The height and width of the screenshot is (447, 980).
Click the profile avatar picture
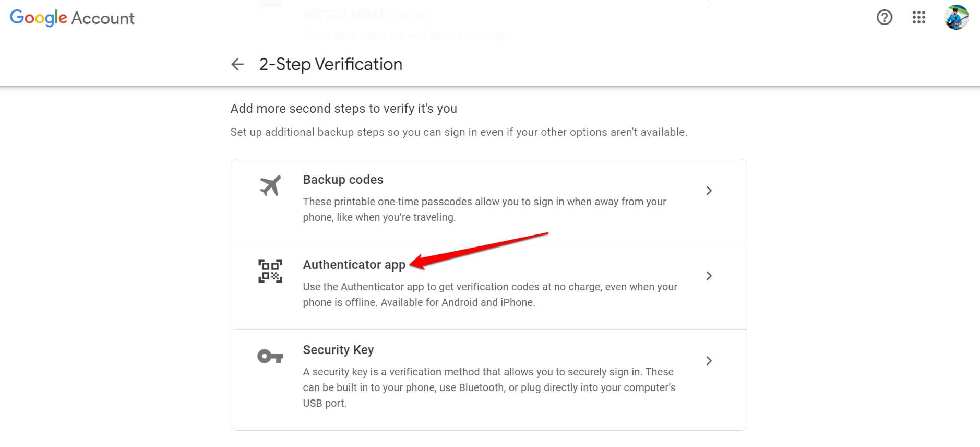click(x=956, y=17)
